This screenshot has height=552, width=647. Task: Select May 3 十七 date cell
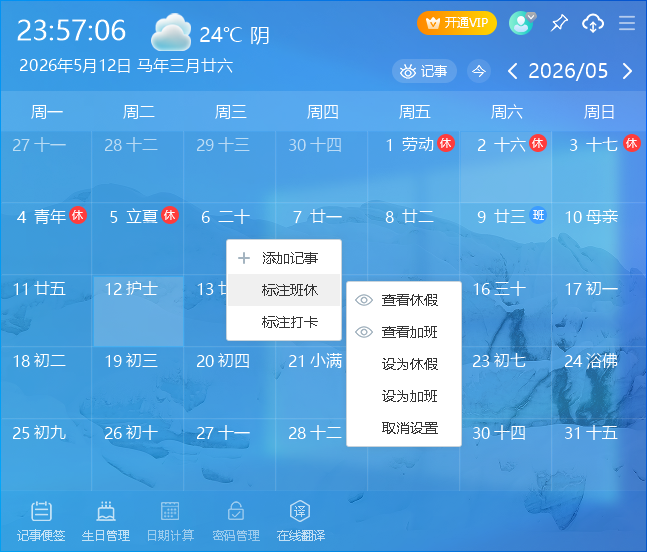click(599, 167)
